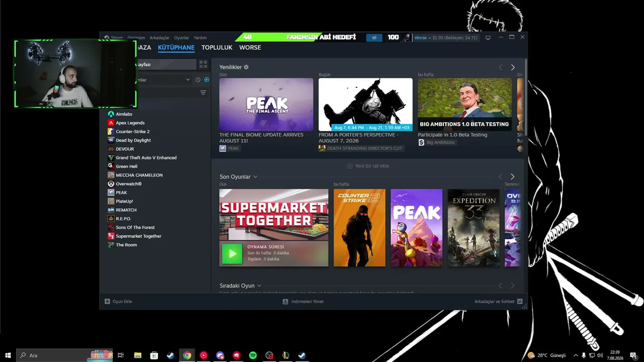Open Google Chrome from the taskbar
The height and width of the screenshot is (362, 644).
[187, 355]
